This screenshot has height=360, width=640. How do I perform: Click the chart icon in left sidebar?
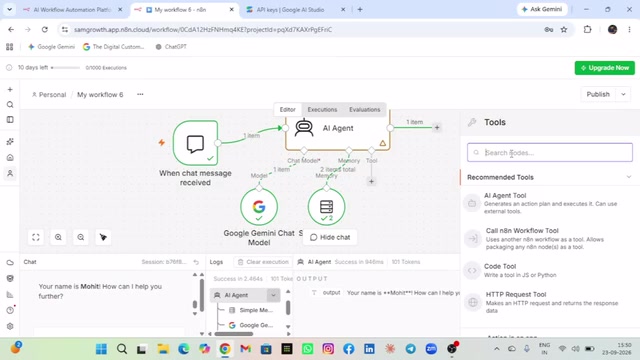[10, 294]
